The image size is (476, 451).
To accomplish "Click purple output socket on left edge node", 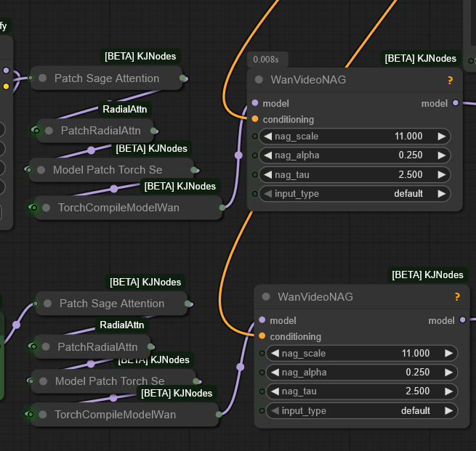I will (x=6, y=70).
